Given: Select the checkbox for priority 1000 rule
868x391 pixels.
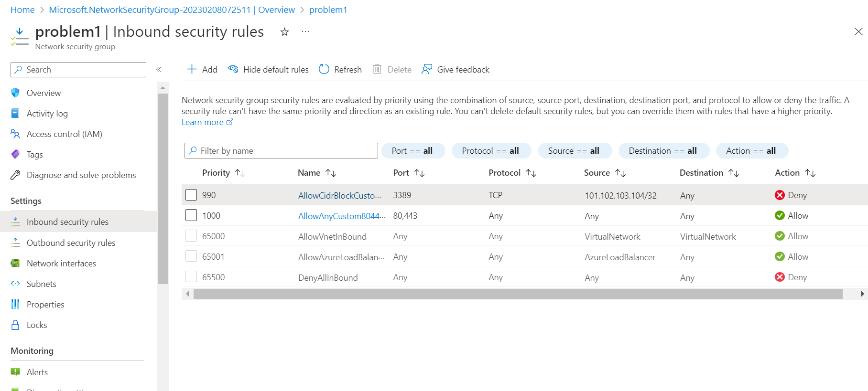Looking at the screenshot, I should tap(191, 215).
